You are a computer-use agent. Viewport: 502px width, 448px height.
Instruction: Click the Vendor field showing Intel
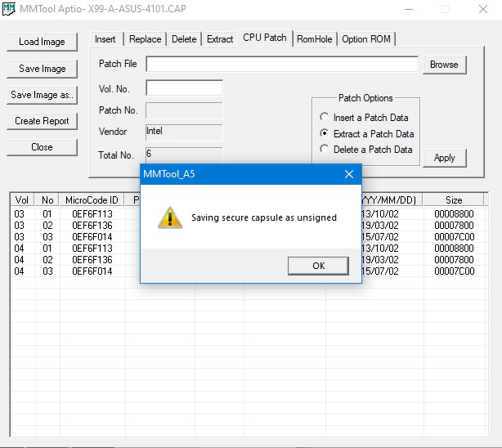coord(184,132)
